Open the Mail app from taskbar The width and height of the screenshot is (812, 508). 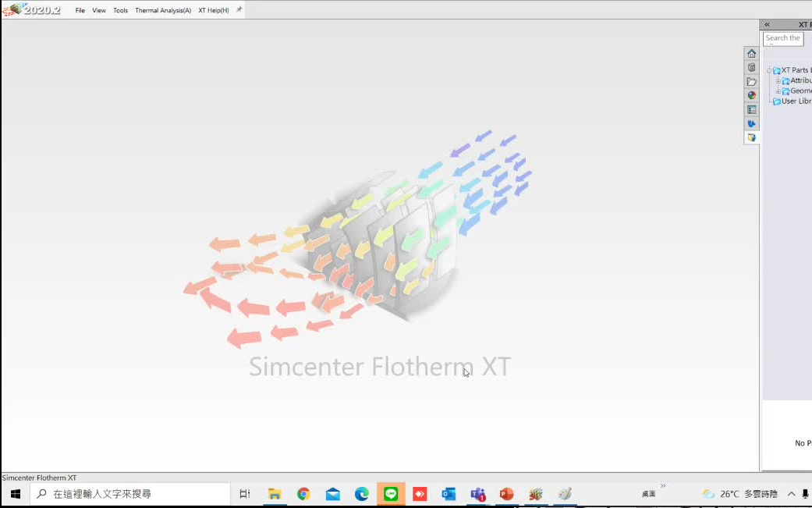333,494
